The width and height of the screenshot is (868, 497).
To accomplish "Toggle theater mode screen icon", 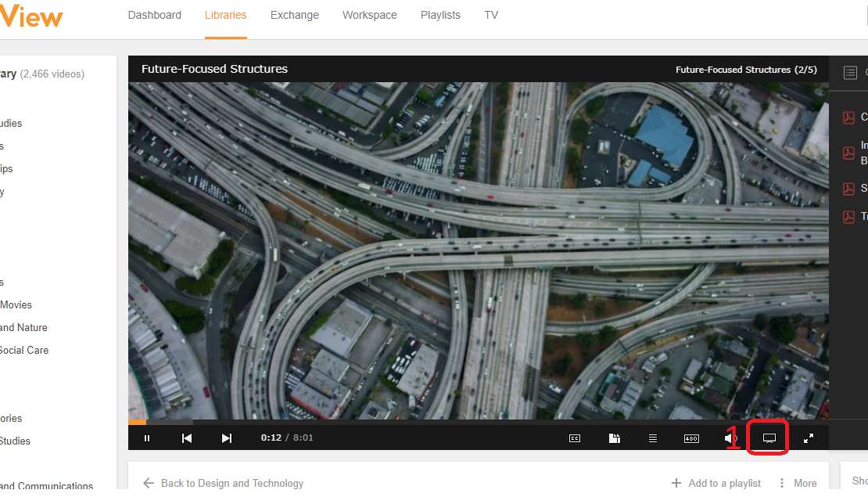I will [x=769, y=438].
